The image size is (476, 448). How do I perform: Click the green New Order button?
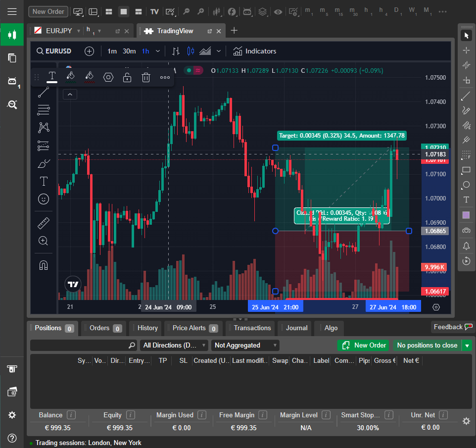pyautogui.click(x=363, y=345)
